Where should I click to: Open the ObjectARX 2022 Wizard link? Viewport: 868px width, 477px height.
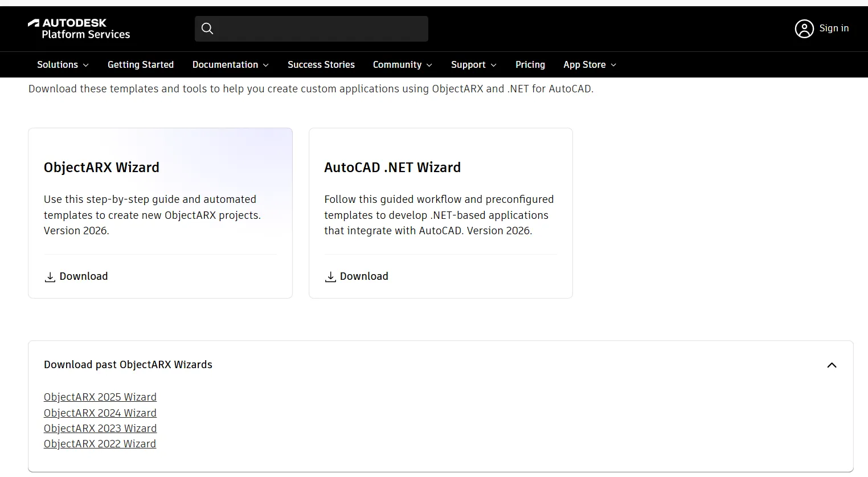click(100, 444)
